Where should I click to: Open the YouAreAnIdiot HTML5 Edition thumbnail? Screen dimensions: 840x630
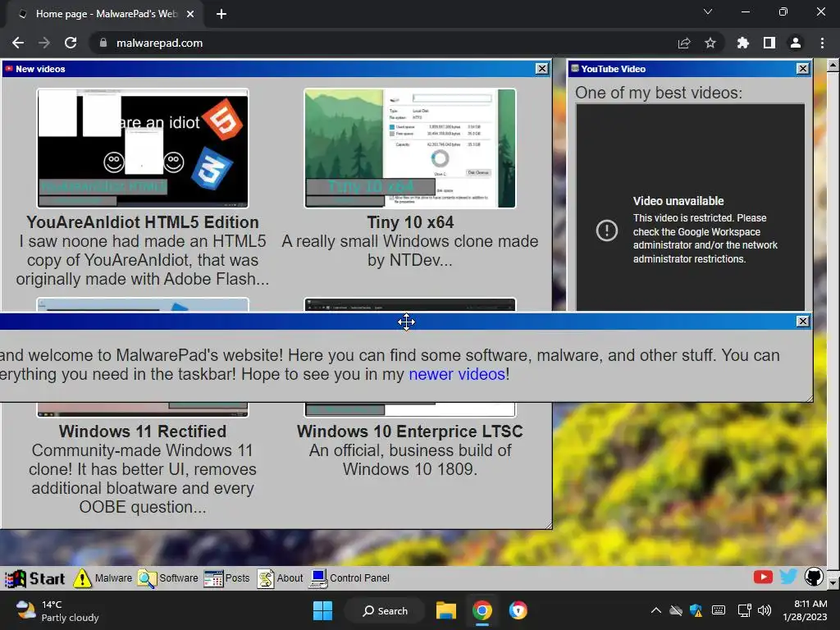143,148
